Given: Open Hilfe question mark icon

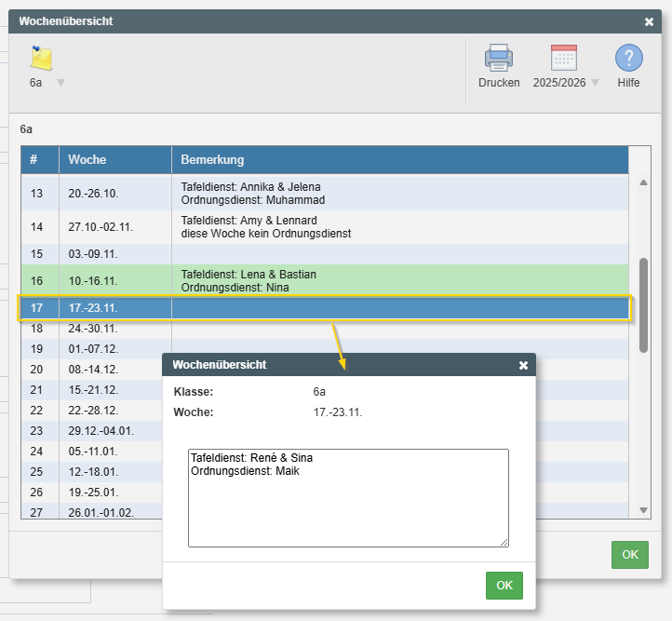Looking at the screenshot, I should [628, 59].
